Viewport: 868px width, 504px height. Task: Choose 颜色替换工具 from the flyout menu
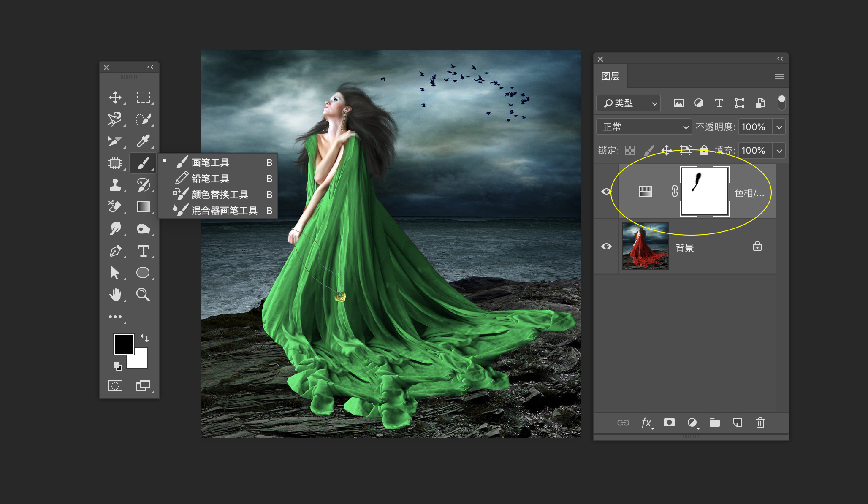pos(220,195)
